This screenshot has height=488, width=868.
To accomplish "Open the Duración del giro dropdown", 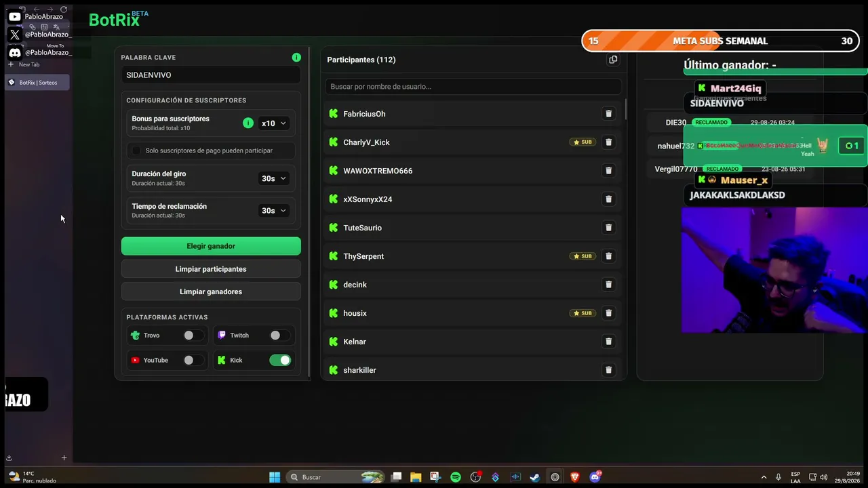I will 274,178.
